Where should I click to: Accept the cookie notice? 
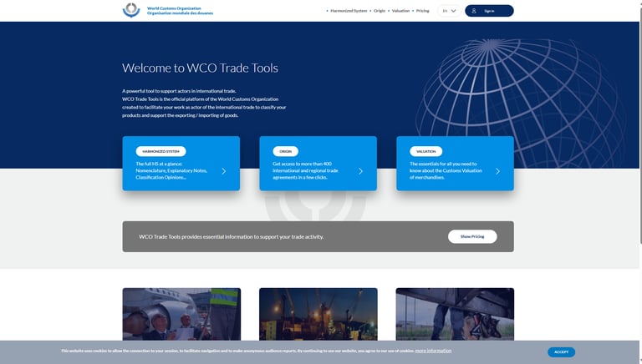[x=562, y=351]
